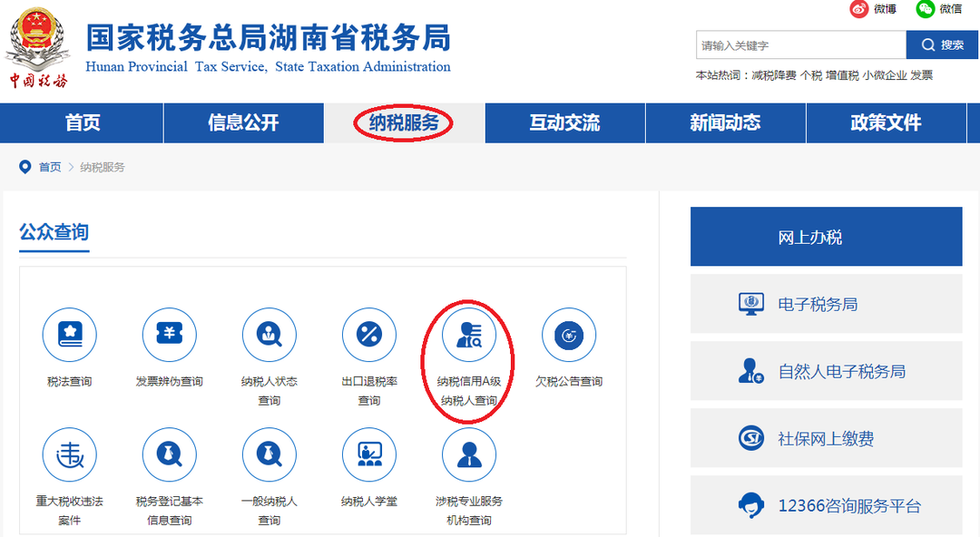Click the 减税降费 hot keyword

pyautogui.click(x=774, y=75)
